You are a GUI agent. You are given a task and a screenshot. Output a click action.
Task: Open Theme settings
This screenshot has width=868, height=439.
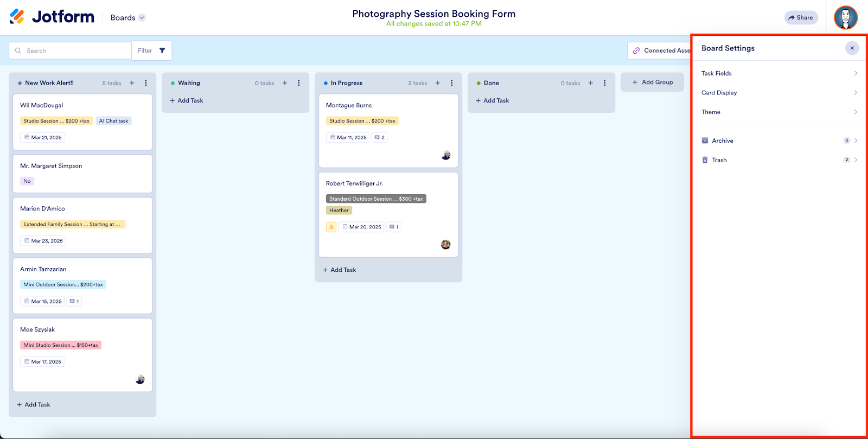(x=778, y=112)
